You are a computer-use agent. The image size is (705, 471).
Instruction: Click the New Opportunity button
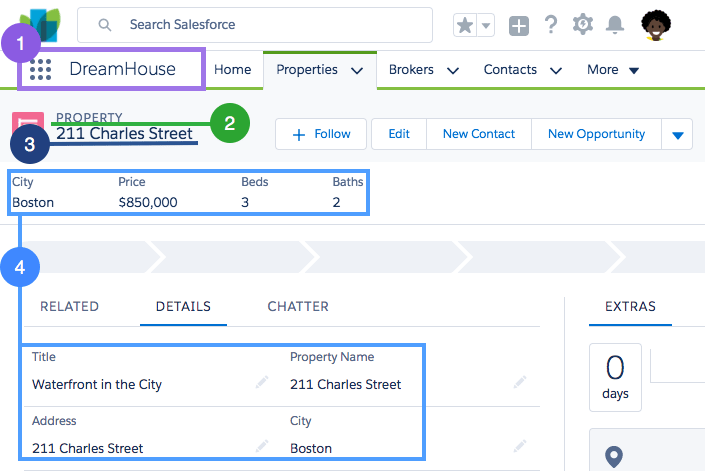(596, 134)
